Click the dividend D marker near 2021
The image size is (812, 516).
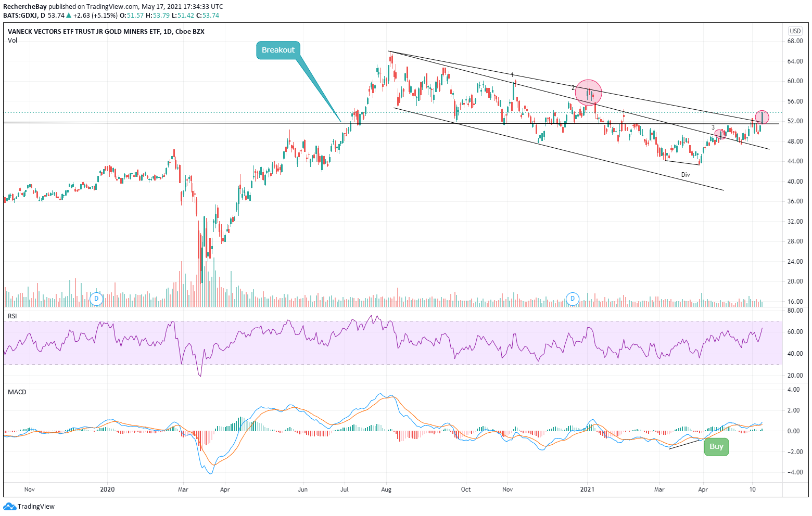pos(573,299)
